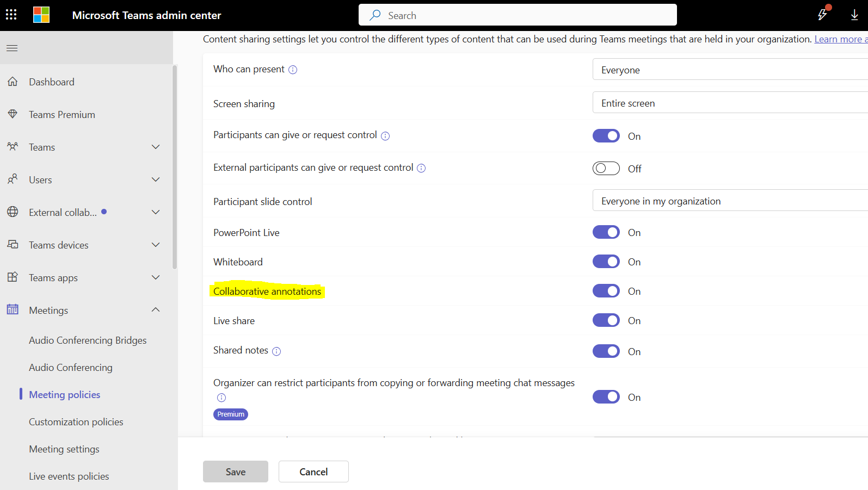Toggle Organizer can restrict copying chat messages
This screenshot has height=490, width=868.
606,397
